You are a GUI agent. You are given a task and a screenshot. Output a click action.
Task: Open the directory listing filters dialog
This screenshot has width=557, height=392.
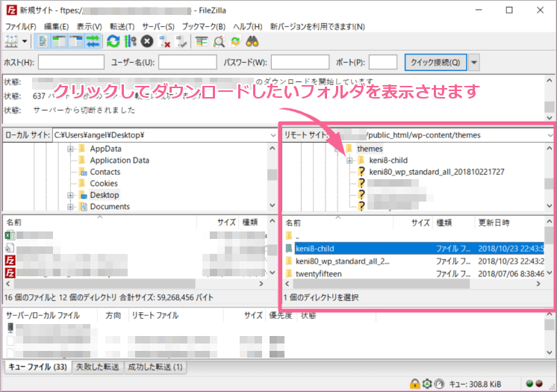(x=202, y=42)
